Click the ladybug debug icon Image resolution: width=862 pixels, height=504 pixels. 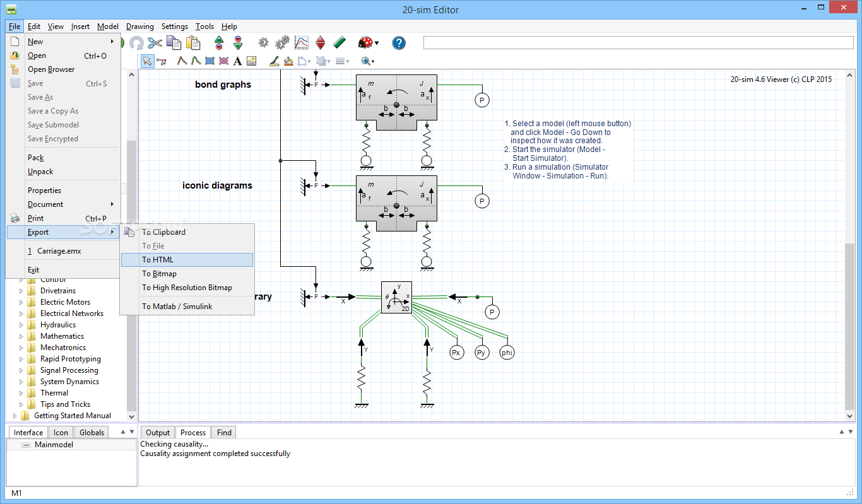pos(365,43)
